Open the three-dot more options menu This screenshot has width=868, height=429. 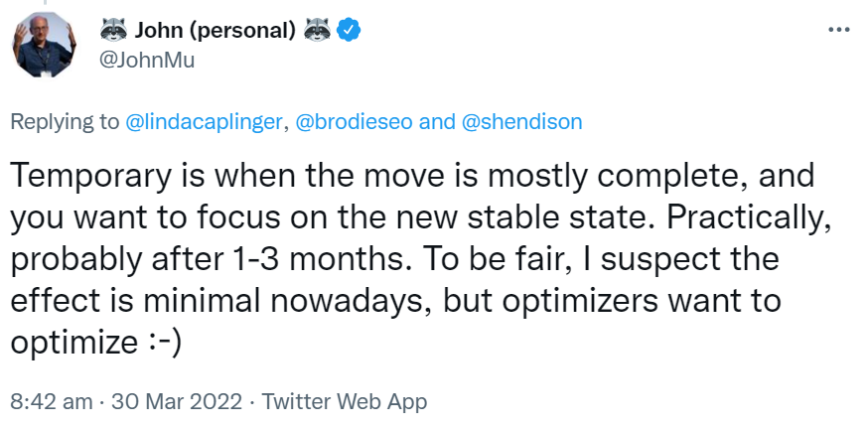[838, 30]
